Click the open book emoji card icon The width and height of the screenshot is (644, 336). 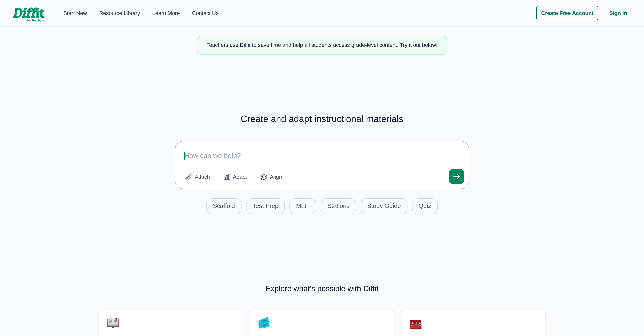(x=113, y=323)
